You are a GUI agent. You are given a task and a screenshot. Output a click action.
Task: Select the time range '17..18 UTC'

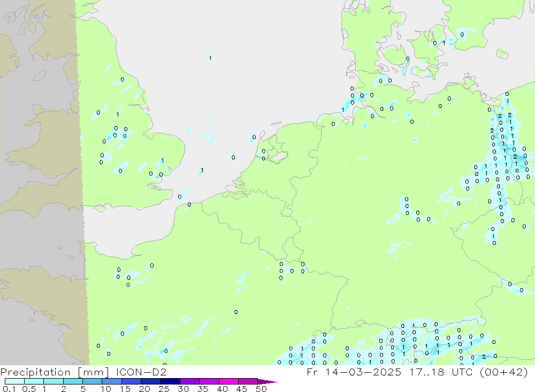coord(441,372)
